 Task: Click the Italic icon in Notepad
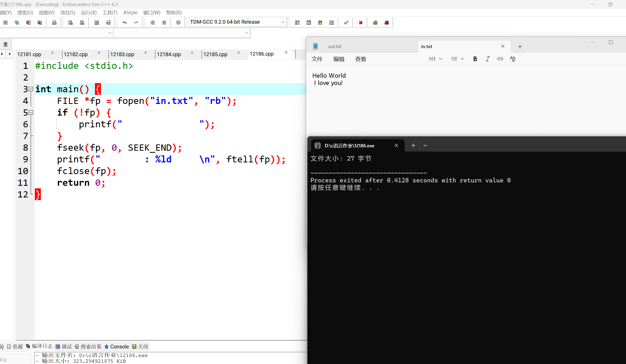487,59
